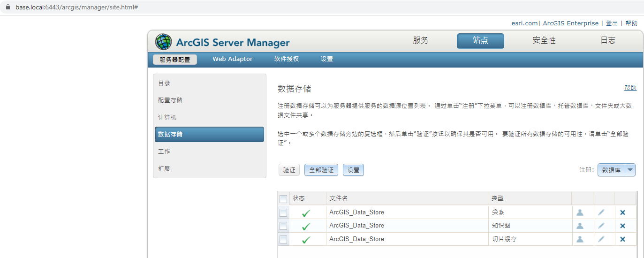This screenshot has height=258, width=644.
Task: Click the 数据存储 page heading
Action: (x=295, y=89)
